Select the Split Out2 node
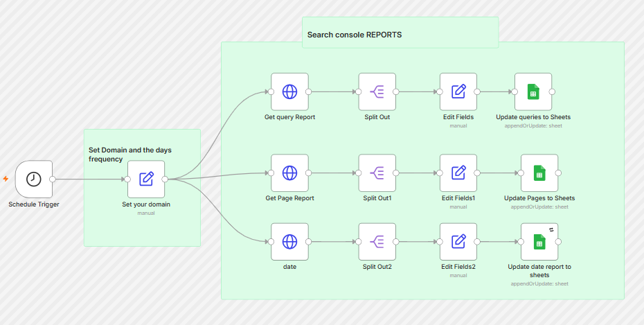644x325 pixels. 377,242
